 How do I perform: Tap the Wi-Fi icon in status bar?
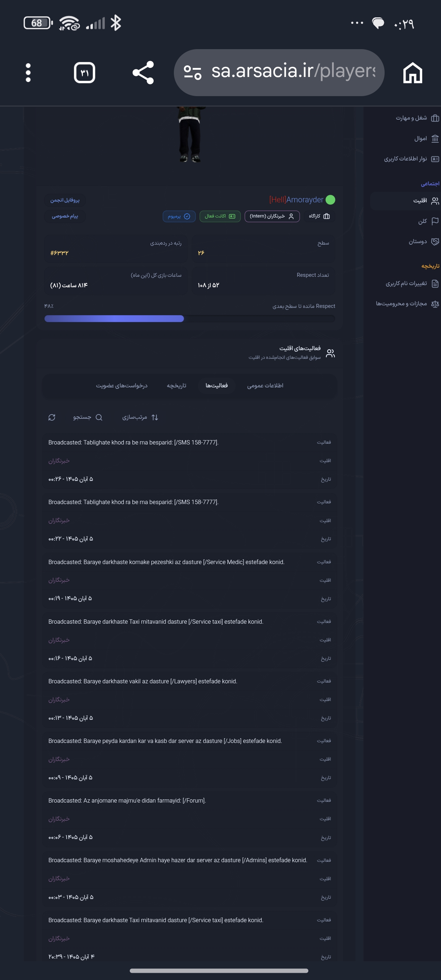click(69, 23)
